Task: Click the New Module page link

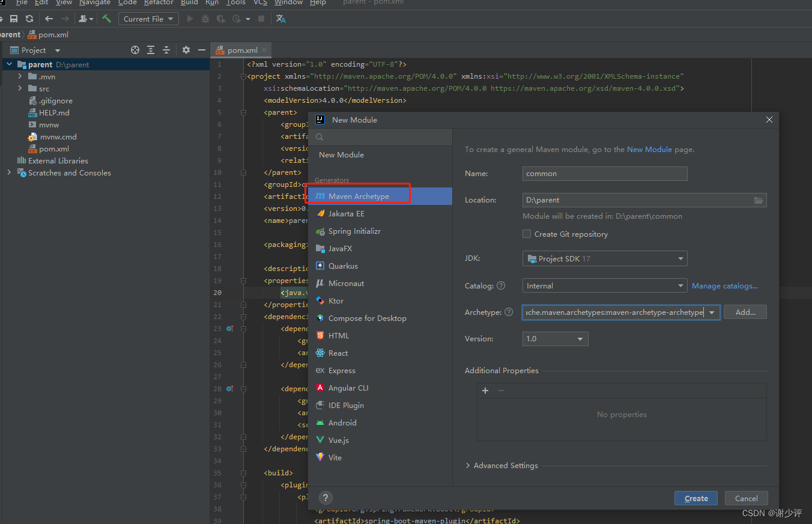Action: click(x=649, y=150)
